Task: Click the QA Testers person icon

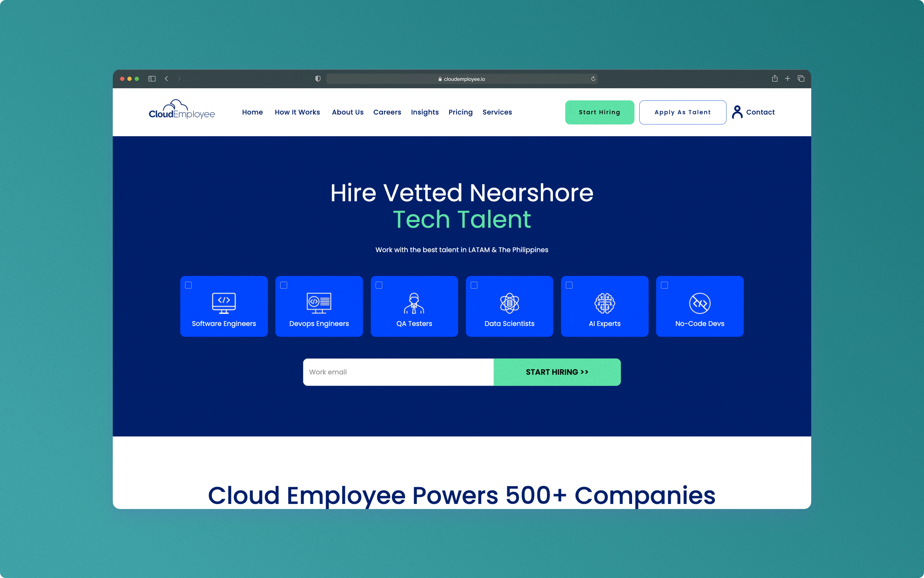Action: 414,303
